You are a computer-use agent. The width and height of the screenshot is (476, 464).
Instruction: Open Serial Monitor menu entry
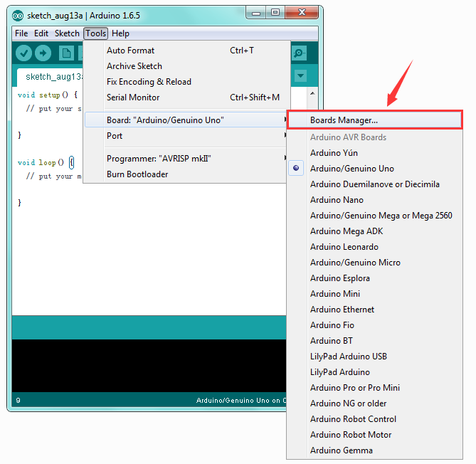pyautogui.click(x=186, y=97)
